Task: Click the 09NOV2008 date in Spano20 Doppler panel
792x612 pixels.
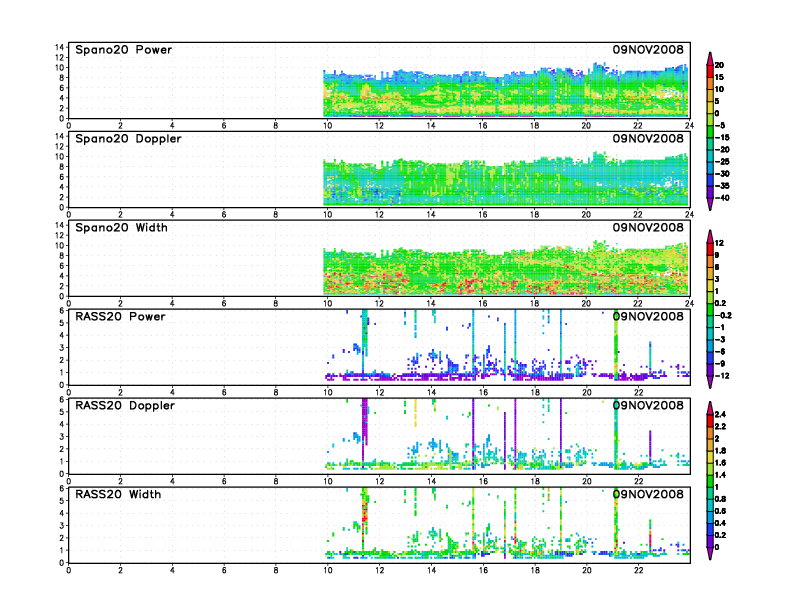Action: click(648, 138)
